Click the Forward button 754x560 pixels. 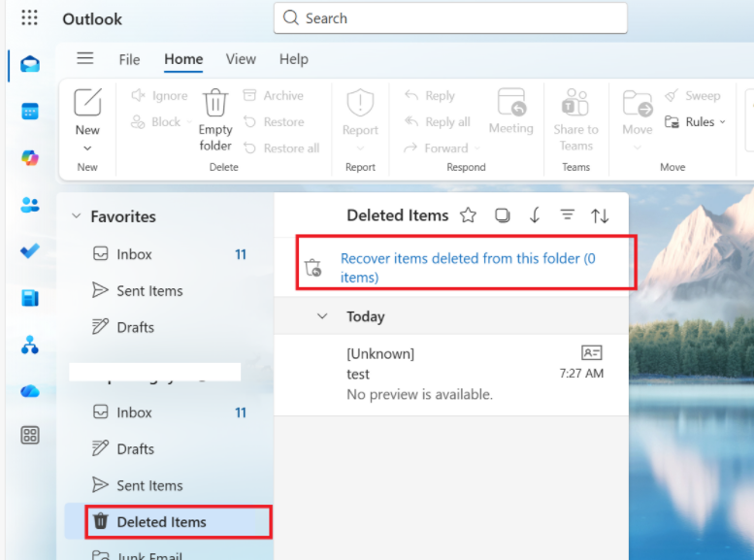click(x=436, y=148)
